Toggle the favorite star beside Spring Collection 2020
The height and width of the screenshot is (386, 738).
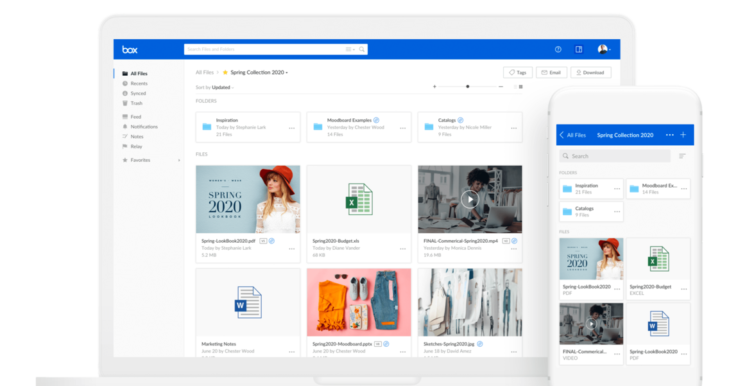coord(225,72)
